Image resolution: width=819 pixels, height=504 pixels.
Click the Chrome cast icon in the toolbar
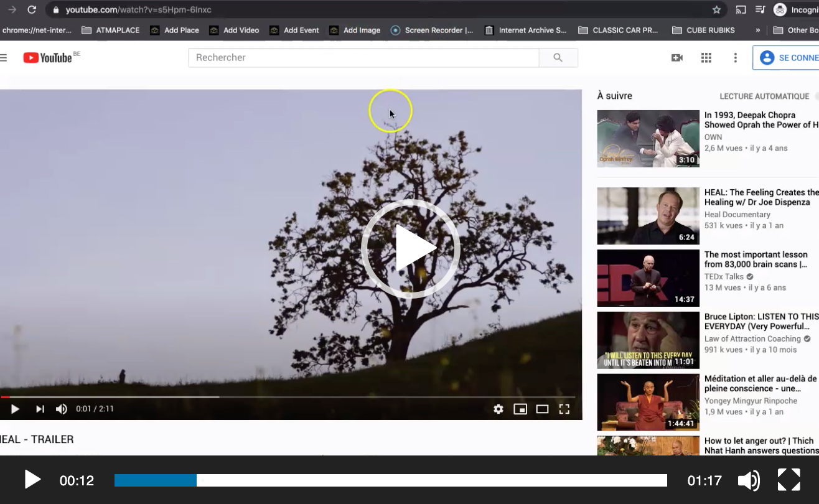click(x=741, y=9)
